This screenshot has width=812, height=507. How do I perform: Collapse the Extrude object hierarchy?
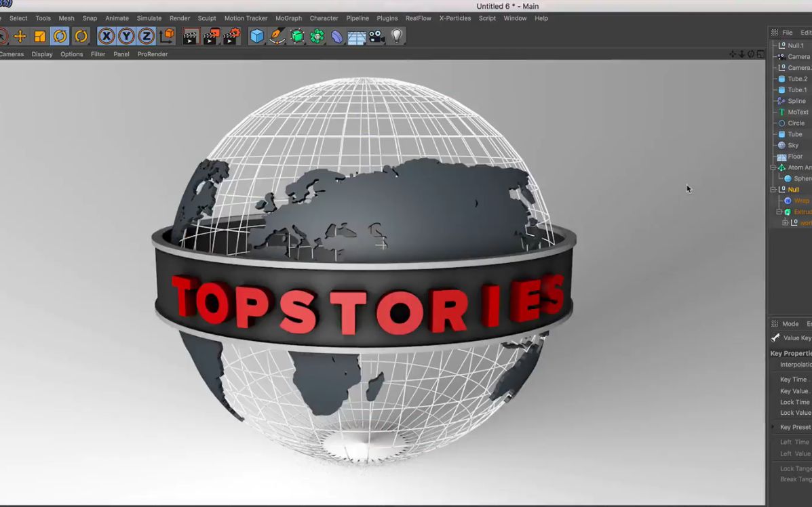pos(779,211)
